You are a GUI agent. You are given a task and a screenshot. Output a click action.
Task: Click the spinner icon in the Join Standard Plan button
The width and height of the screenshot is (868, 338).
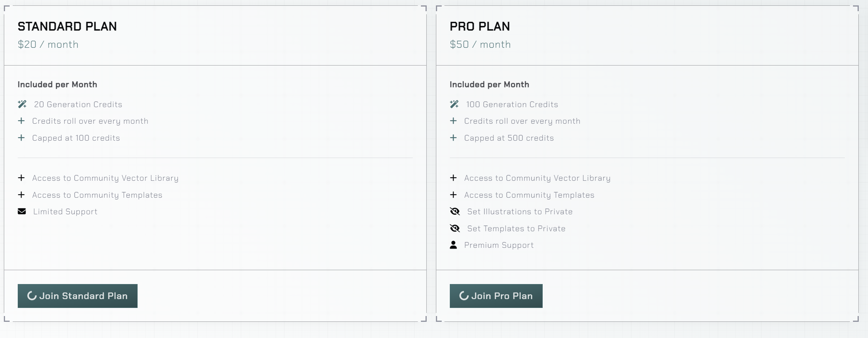(x=32, y=296)
